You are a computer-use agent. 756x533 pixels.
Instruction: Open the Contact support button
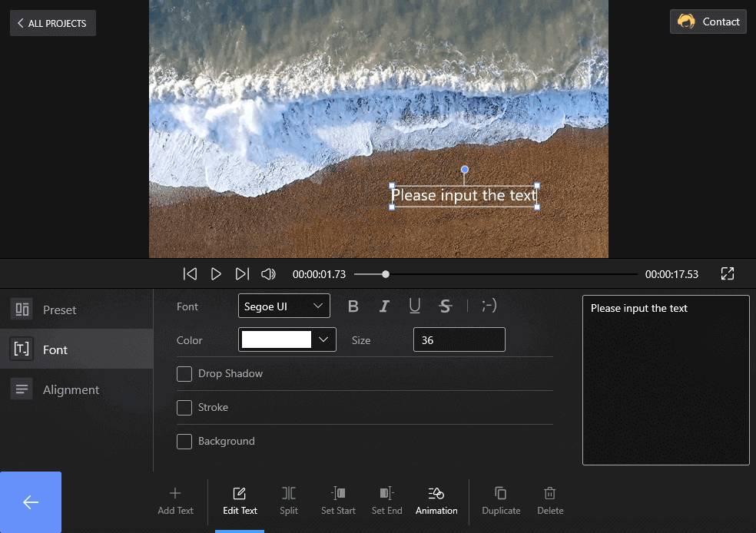point(708,22)
